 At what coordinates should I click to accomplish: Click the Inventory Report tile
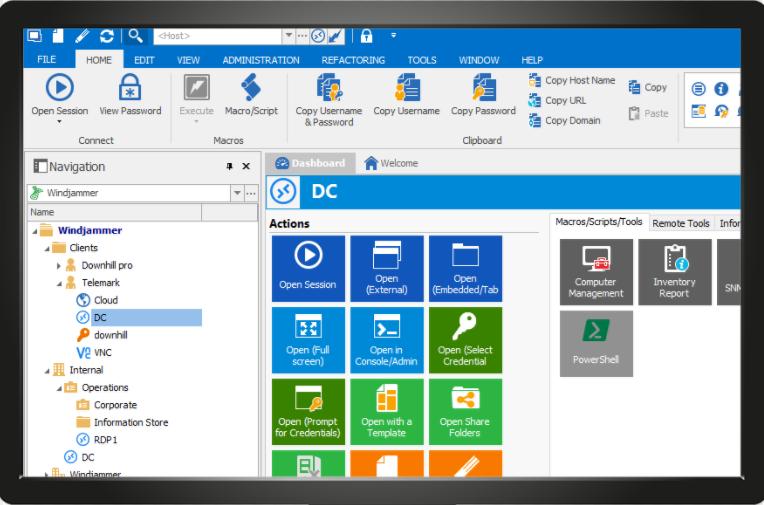click(x=673, y=271)
